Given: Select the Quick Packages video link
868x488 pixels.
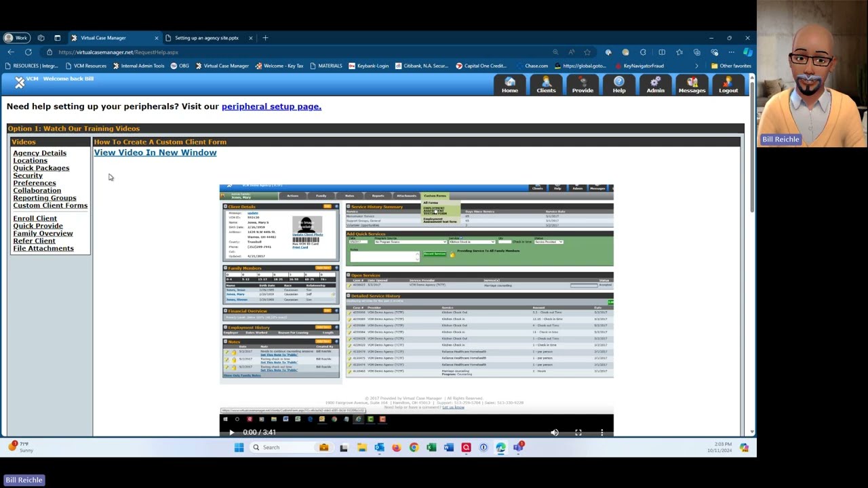Looking at the screenshot, I should pos(41,168).
